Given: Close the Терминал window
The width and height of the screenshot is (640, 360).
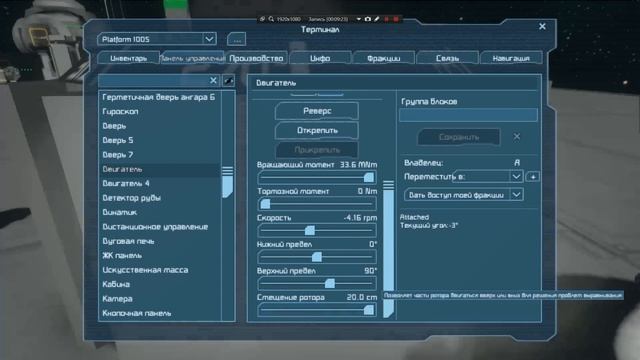Looking at the screenshot, I should pos(542,26).
